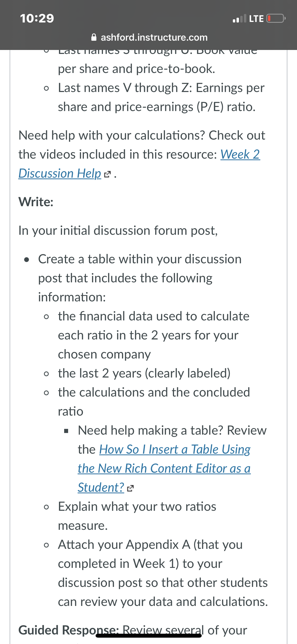Tap the ashford.instructure.com address text

click(154, 37)
